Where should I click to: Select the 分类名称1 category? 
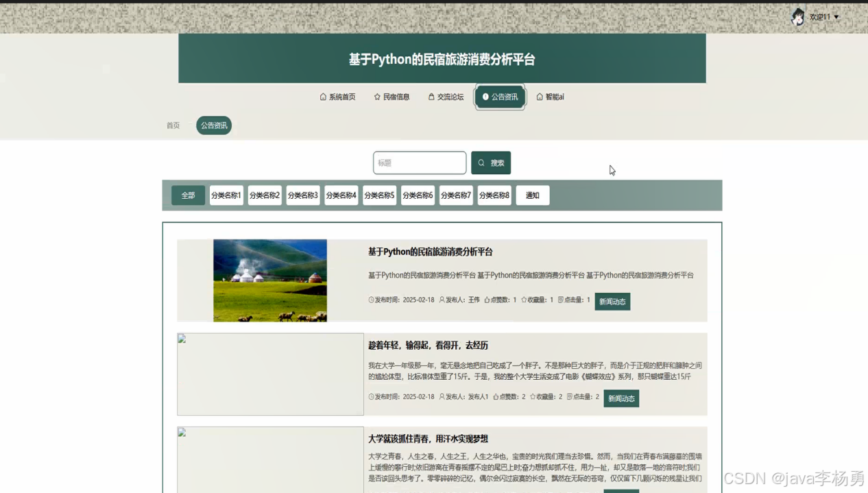click(x=226, y=195)
